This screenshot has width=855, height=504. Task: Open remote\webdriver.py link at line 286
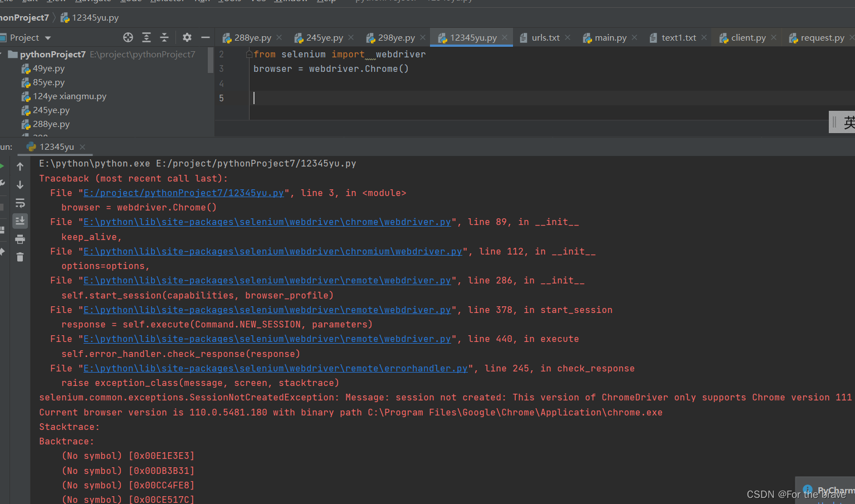[x=267, y=280]
